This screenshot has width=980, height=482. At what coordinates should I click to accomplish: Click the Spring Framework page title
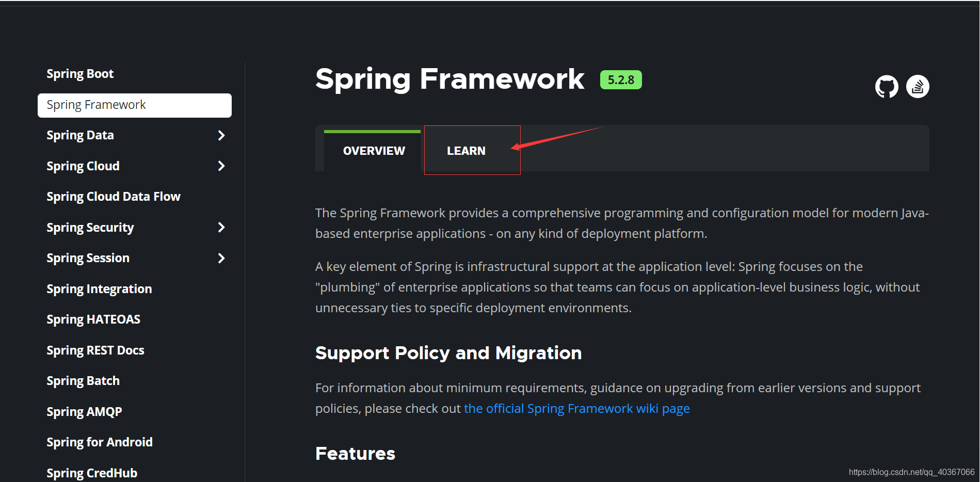click(x=450, y=80)
